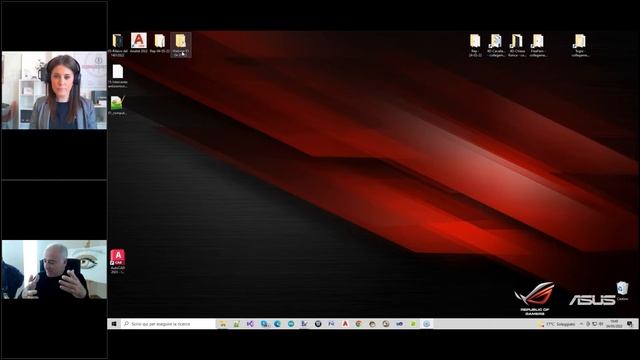Select the white blank document file icon

tap(118, 76)
